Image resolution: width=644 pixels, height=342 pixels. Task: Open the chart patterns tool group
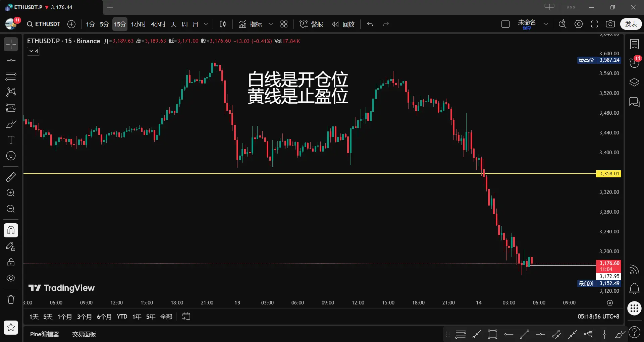11,92
